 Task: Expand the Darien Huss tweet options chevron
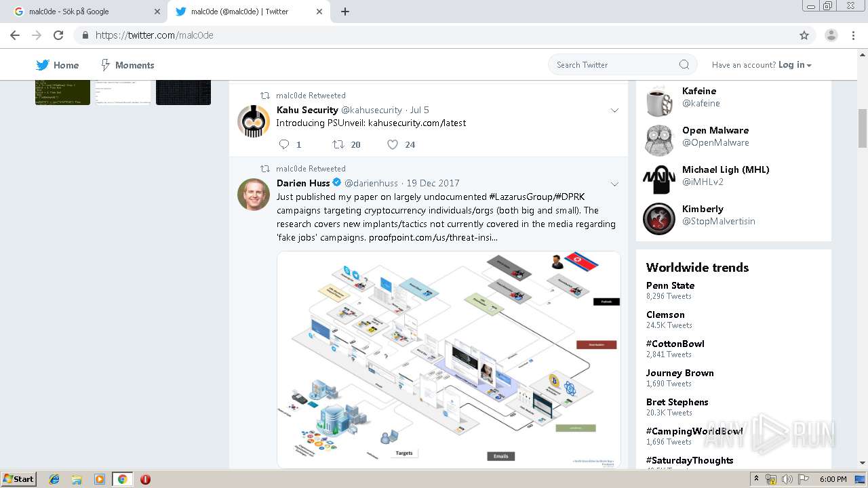[614, 184]
